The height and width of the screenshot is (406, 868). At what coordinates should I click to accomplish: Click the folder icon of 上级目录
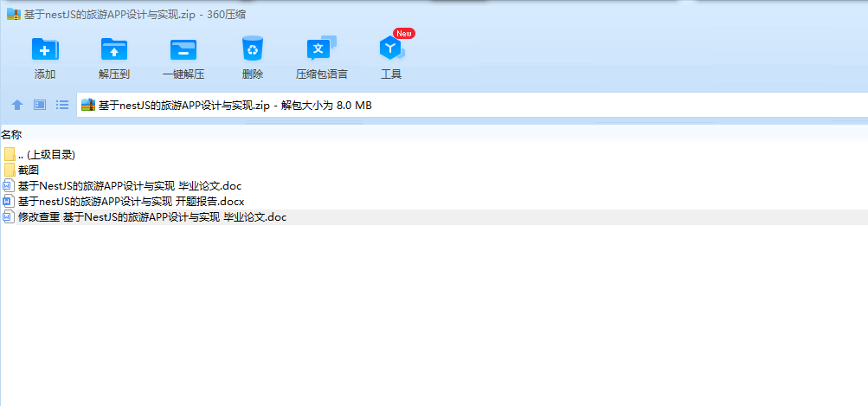tap(10, 155)
